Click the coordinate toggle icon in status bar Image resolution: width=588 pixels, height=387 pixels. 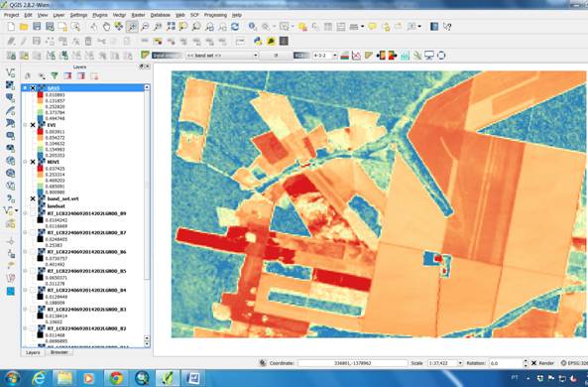click(263, 363)
